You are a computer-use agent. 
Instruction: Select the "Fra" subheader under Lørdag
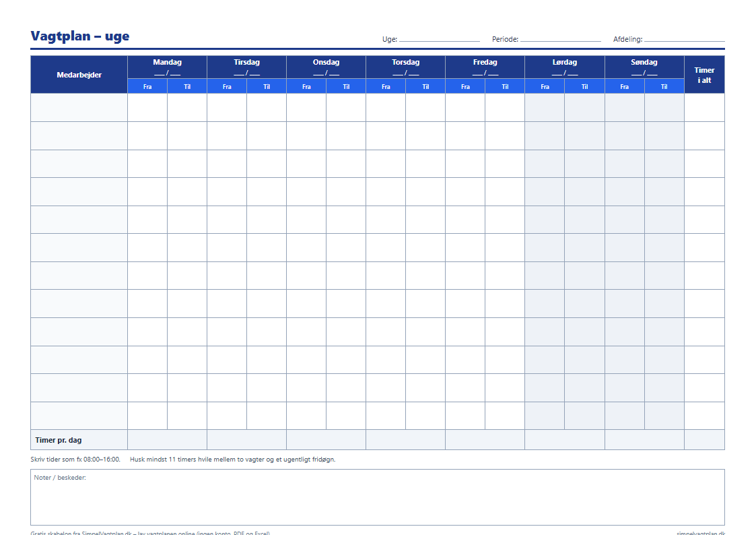pos(545,86)
